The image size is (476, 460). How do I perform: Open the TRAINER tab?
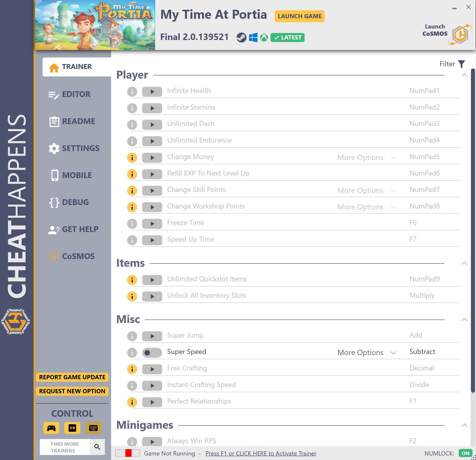point(77,67)
